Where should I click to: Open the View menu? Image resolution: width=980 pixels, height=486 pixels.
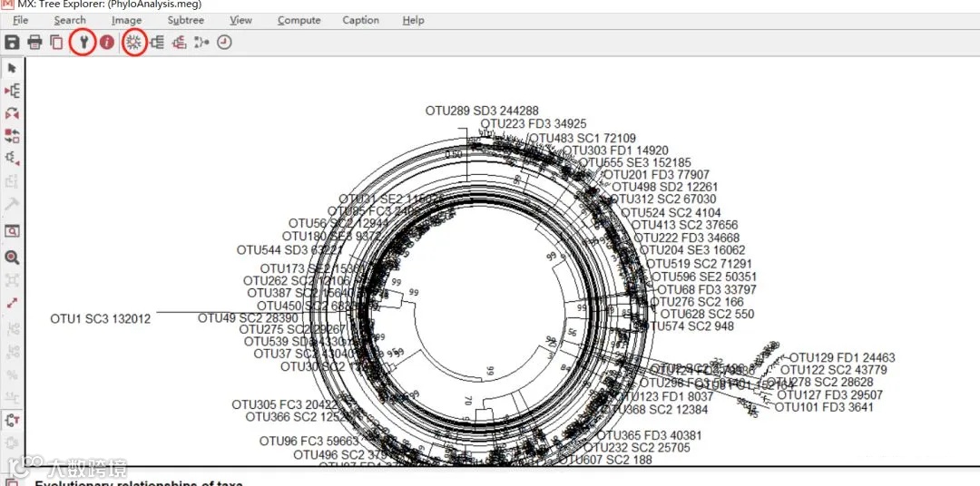(x=240, y=20)
